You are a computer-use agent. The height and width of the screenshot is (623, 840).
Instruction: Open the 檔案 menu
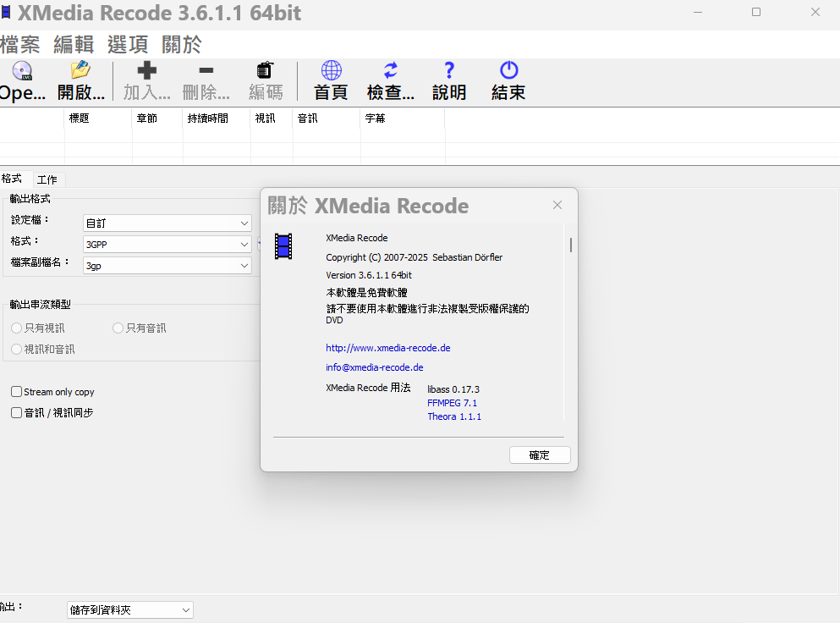pos(20,45)
